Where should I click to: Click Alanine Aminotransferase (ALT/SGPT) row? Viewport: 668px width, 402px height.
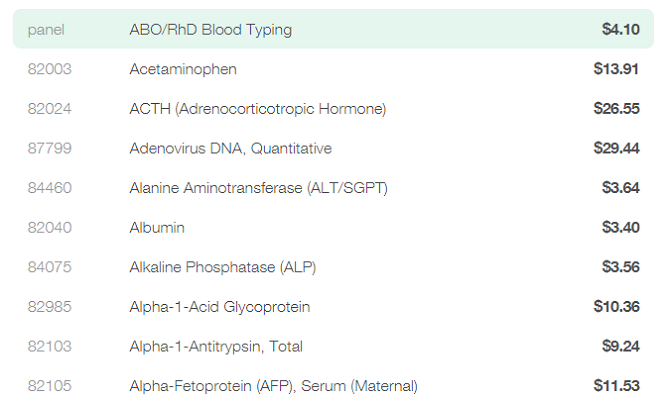click(x=333, y=188)
